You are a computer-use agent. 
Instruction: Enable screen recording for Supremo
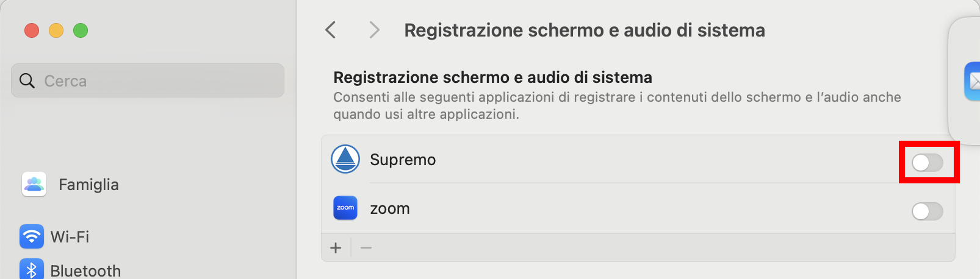(x=927, y=163)
